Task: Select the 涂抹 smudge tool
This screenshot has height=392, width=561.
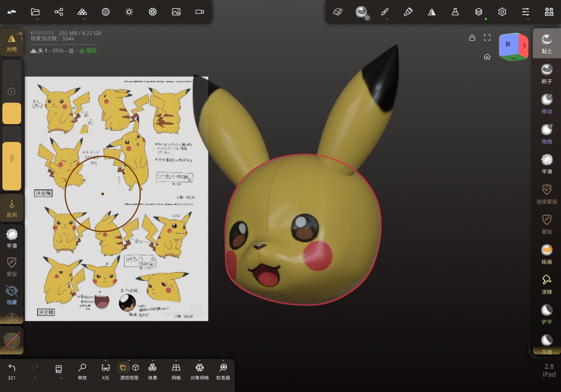Action: click(546, 284)
